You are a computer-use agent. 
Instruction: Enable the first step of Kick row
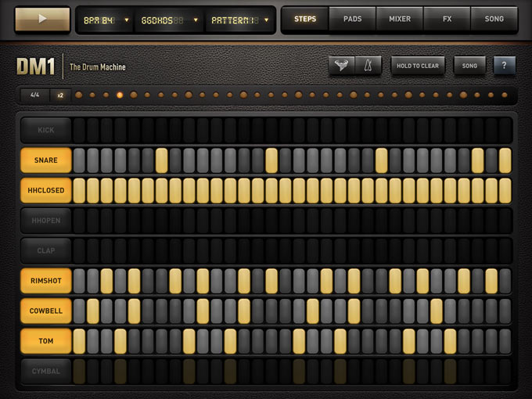click(79, 130)
